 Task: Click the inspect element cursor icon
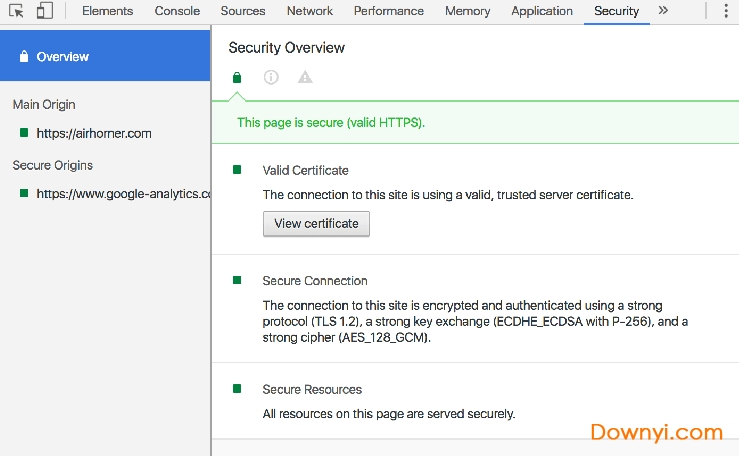point(16,11)
